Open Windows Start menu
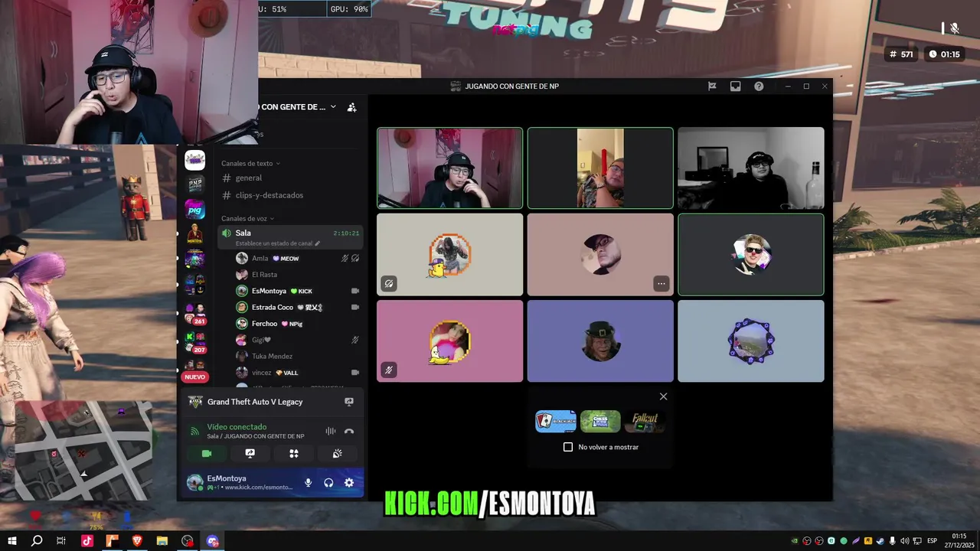 point(12,541)
